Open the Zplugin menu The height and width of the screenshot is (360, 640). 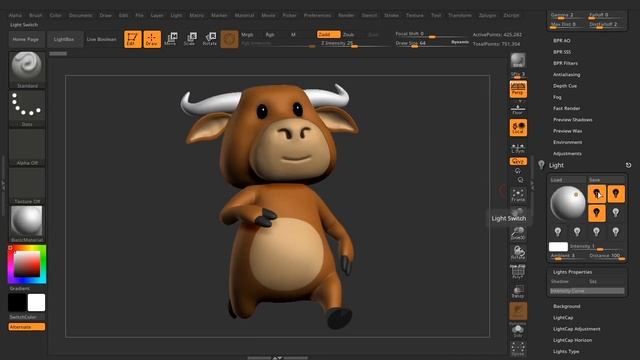point(487,15)
